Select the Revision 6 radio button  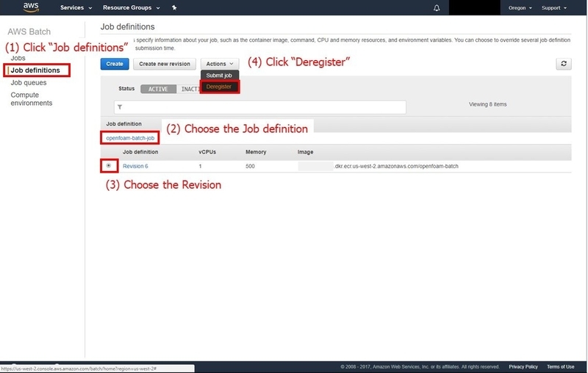[109, 165]
